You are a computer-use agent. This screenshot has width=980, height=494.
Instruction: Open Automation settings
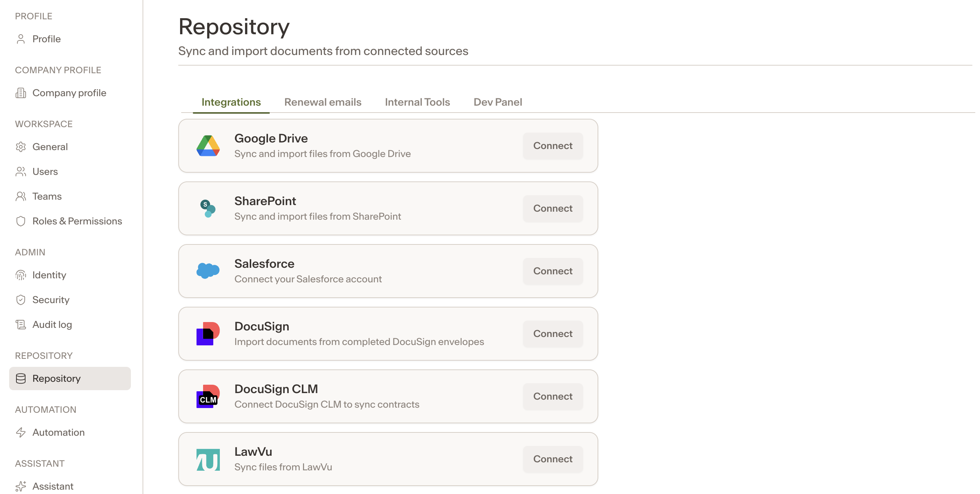(x=70, y=432)
